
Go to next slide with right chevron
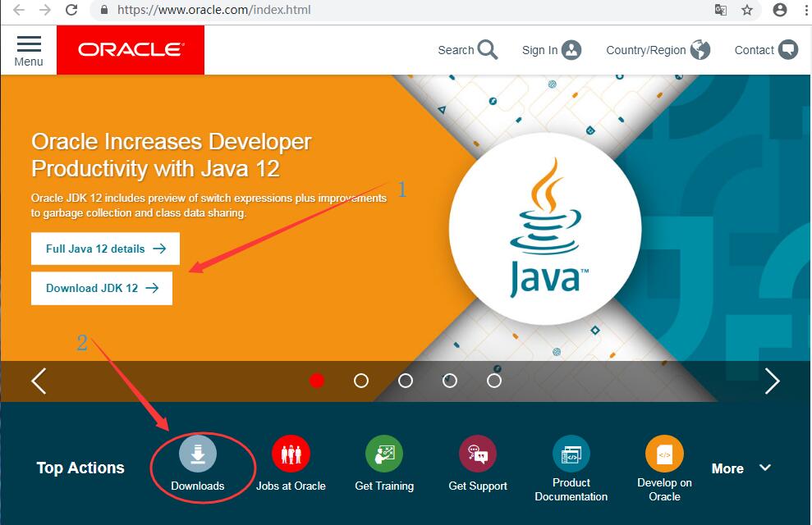(772, 381)
